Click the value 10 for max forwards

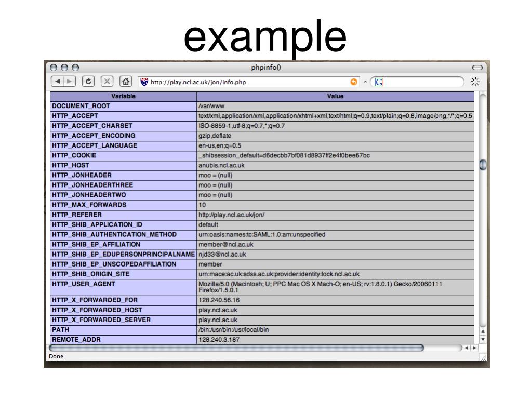point(335,205)
